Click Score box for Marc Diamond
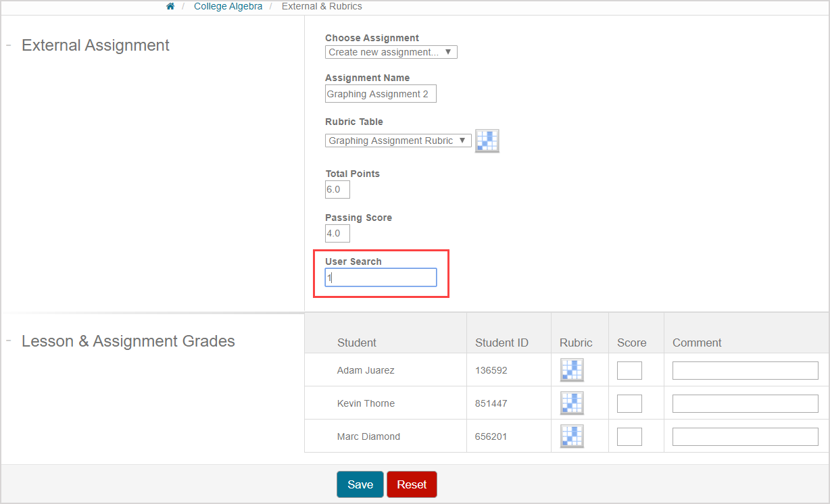The height and width of the screenshot is (504, 830). (629, 436)
